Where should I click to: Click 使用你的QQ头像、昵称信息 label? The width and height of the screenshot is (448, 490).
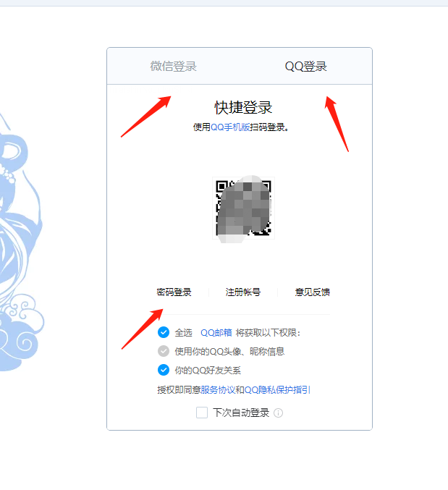[229, 352]
